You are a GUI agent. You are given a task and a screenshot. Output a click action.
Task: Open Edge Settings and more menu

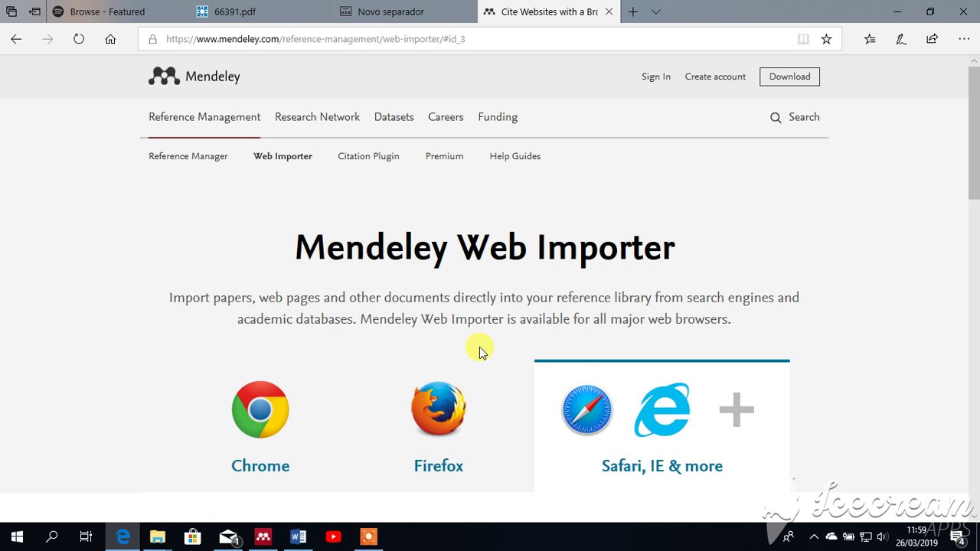[x=964, y=39]
